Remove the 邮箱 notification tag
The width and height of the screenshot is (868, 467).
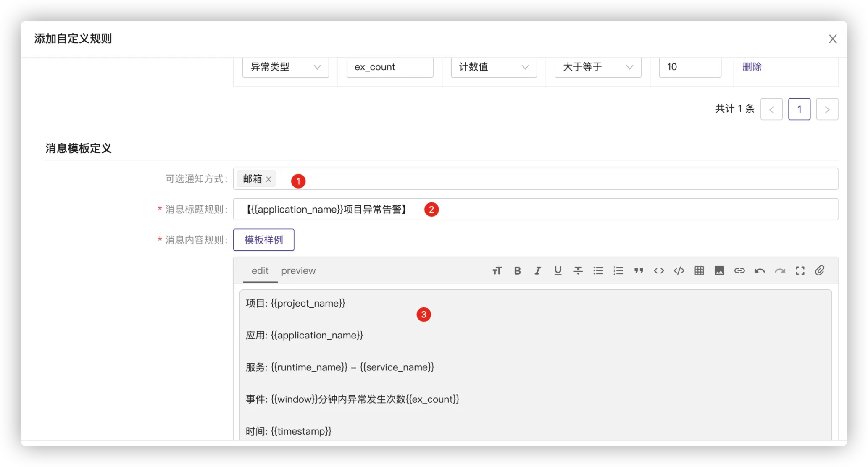268,179
